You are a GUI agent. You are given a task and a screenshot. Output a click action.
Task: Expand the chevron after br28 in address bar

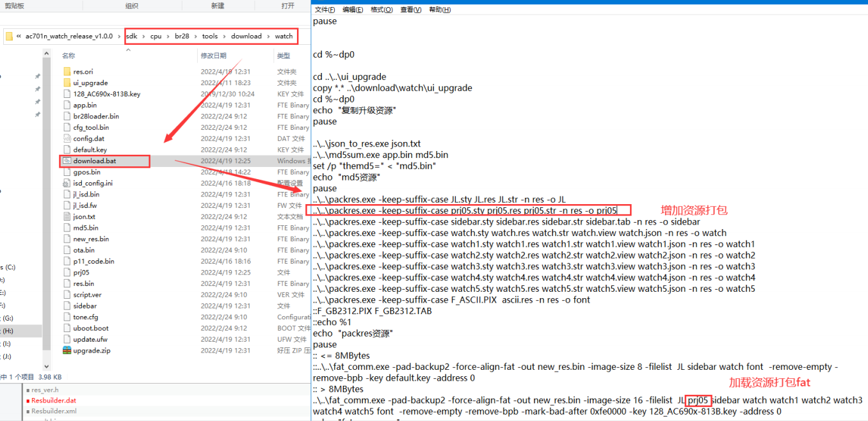tap(195, 36)
